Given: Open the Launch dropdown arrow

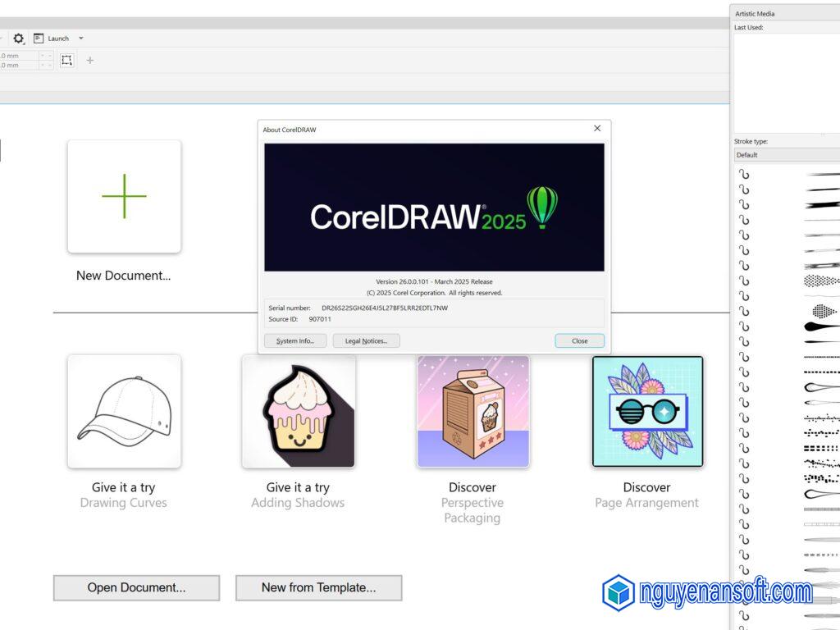Looking at the screenshot, I should [x=80, y=39].
